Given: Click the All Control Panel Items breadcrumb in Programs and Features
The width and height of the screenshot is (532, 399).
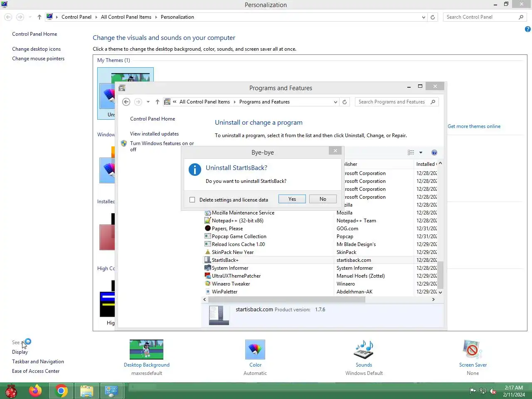Looking at the screenshot, I should 204,102.
